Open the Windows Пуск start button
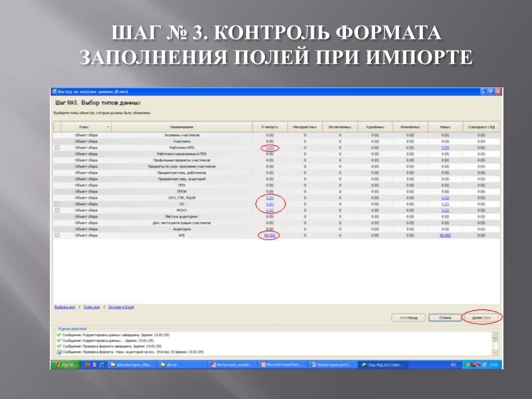 [x=65, y=365]
